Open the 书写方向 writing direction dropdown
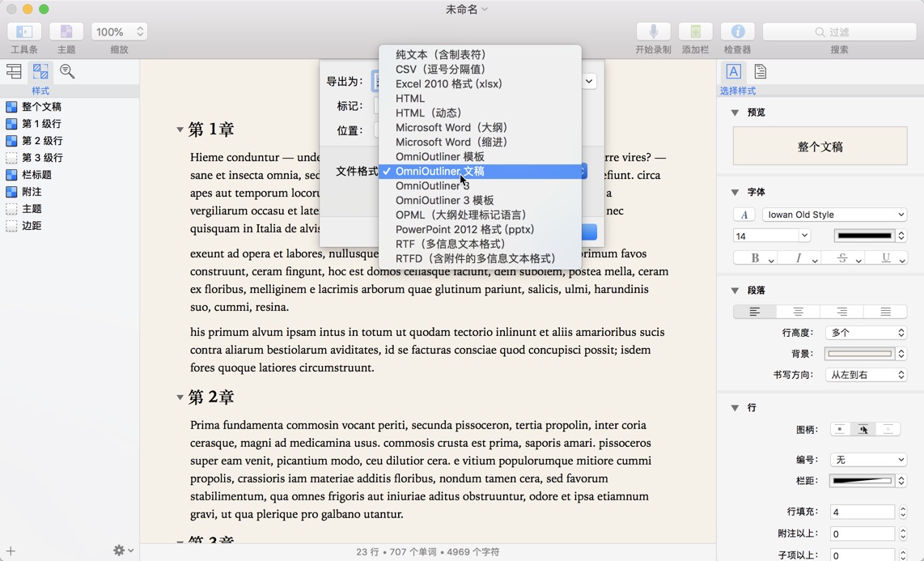The image size is (924, 561). pyautogui.click(x=867, y=374)
